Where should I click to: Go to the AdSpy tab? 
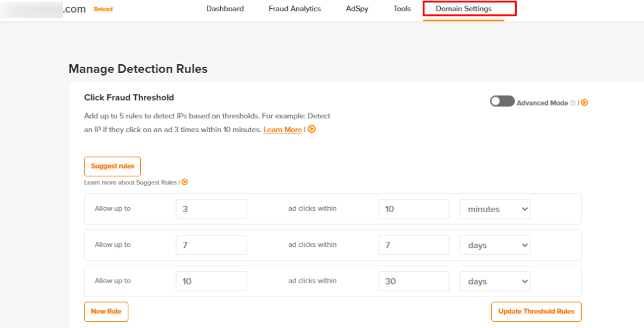pos(357,9)
